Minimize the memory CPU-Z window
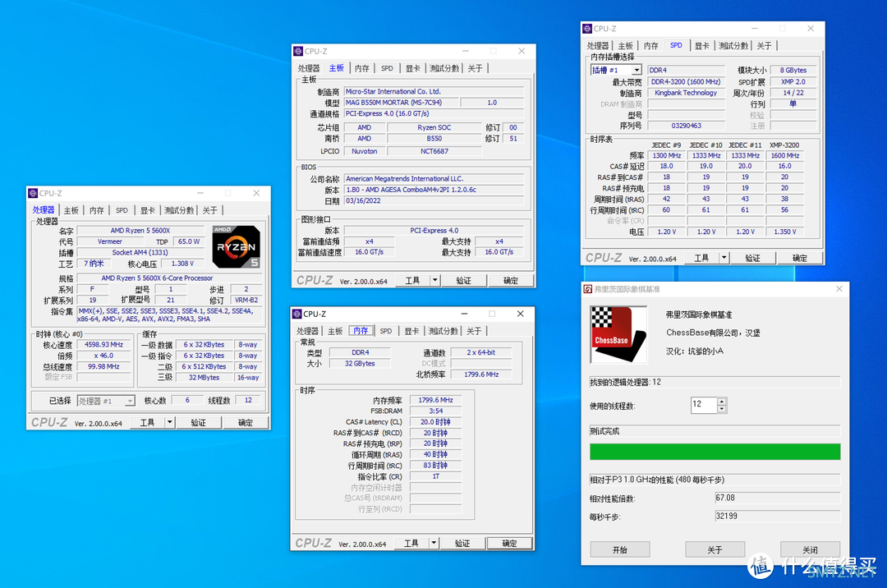This screenshot has width=887, height=588. [464, 314]
